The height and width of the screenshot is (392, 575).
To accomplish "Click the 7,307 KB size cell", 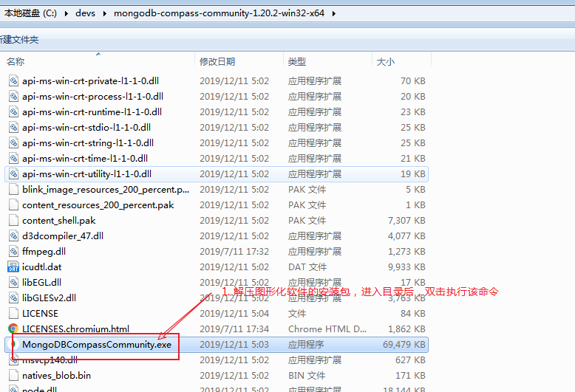I will pos(406,221).
